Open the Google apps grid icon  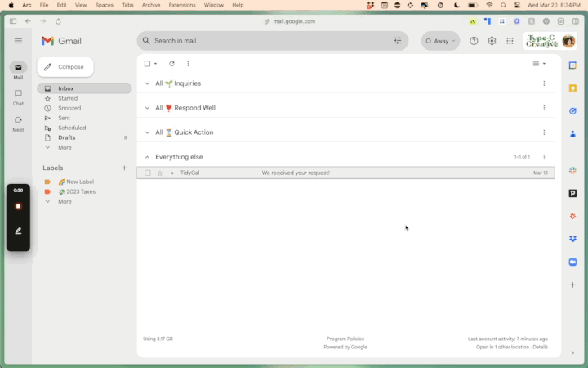pyautogui.click(x=510, y=41)
